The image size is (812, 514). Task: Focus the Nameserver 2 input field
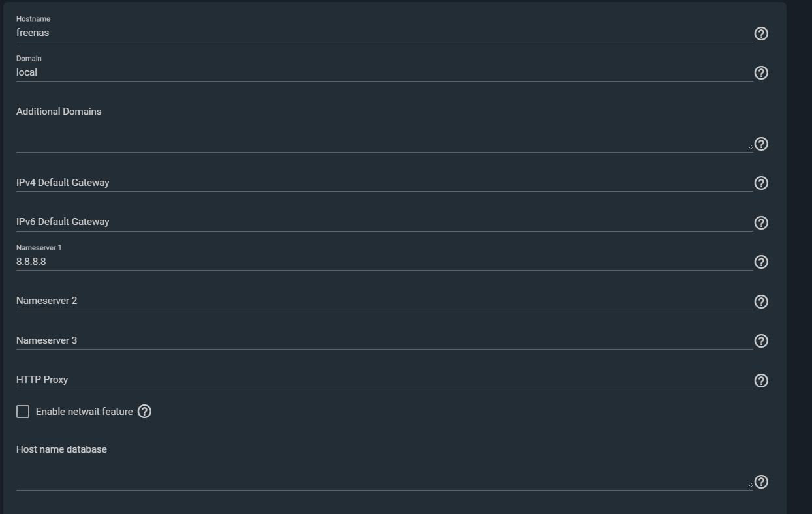point(379,301)
